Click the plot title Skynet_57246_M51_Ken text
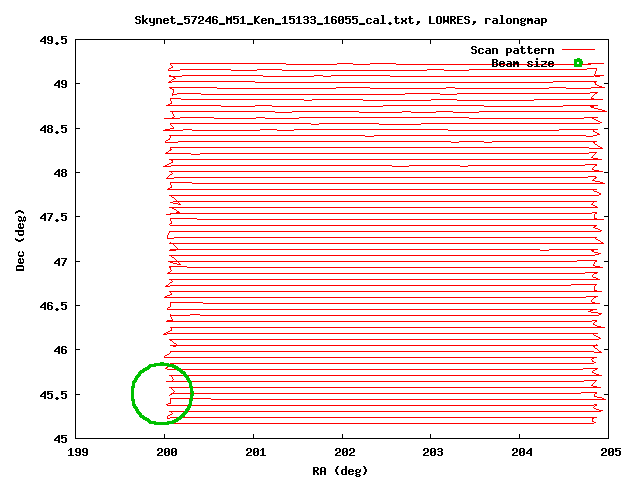640x480 pixels. [x=341, y=20]
